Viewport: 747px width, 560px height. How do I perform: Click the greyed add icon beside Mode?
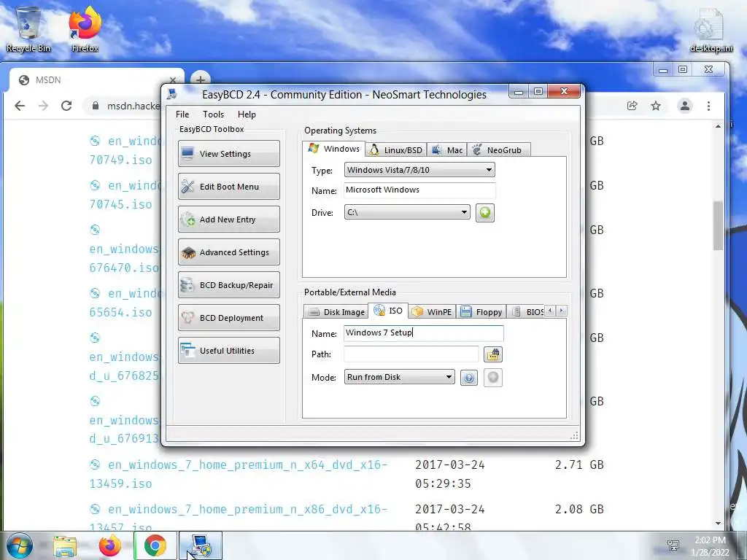click(492, 378)
